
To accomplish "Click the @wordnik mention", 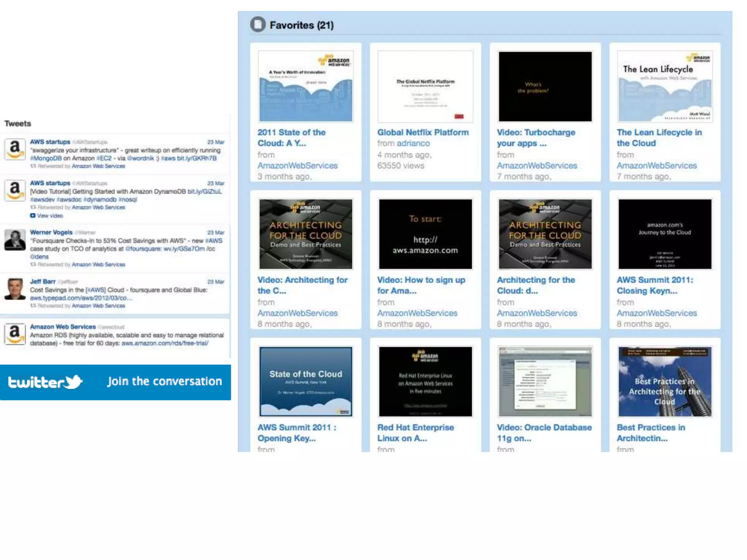I will tap(140, 158).
